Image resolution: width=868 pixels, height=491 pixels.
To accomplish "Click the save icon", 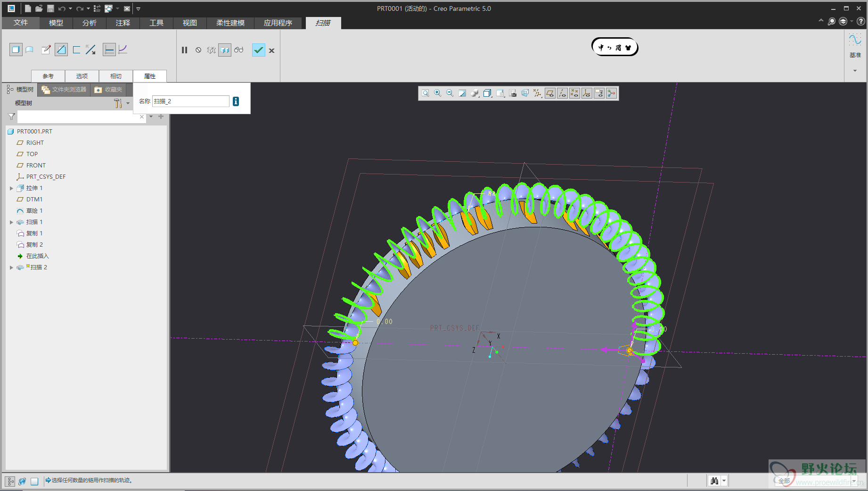I will point(50,8).
